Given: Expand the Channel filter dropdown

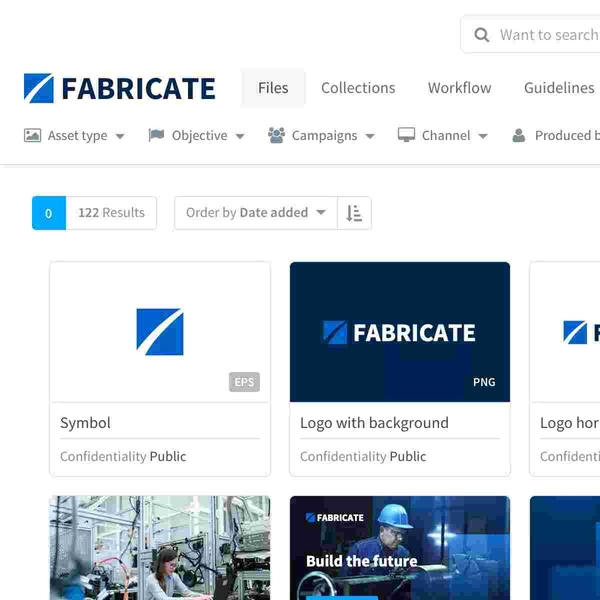Looking at the screenshot, I should click(x=443, y=135).
